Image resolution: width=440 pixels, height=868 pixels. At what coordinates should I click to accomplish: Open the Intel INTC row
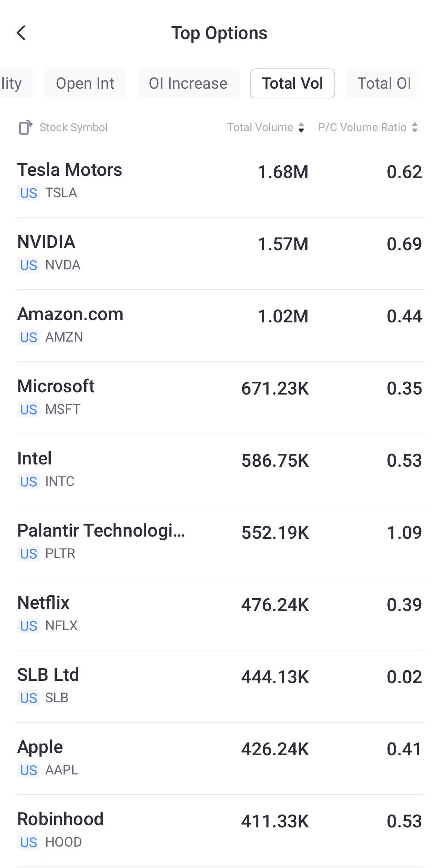click(x=220, y=470)
